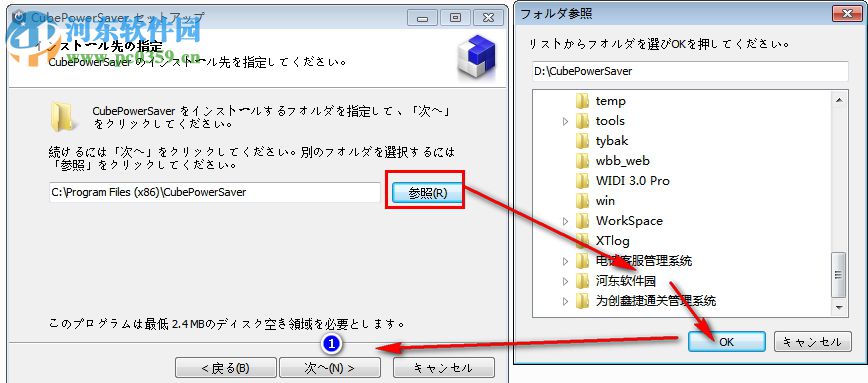
Task: Click the D:\CubePowerSaver path field
Action: tap(690, 71)
